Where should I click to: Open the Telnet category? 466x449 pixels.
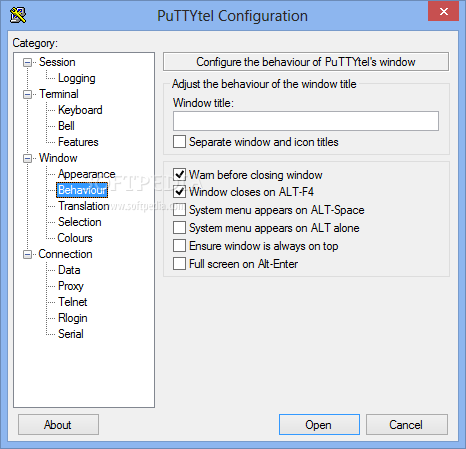[73, 302]
